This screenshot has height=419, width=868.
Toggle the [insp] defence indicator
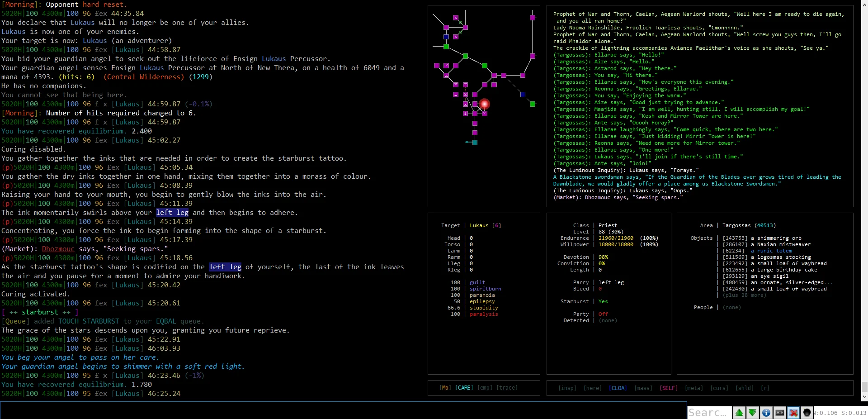(567, 388)
